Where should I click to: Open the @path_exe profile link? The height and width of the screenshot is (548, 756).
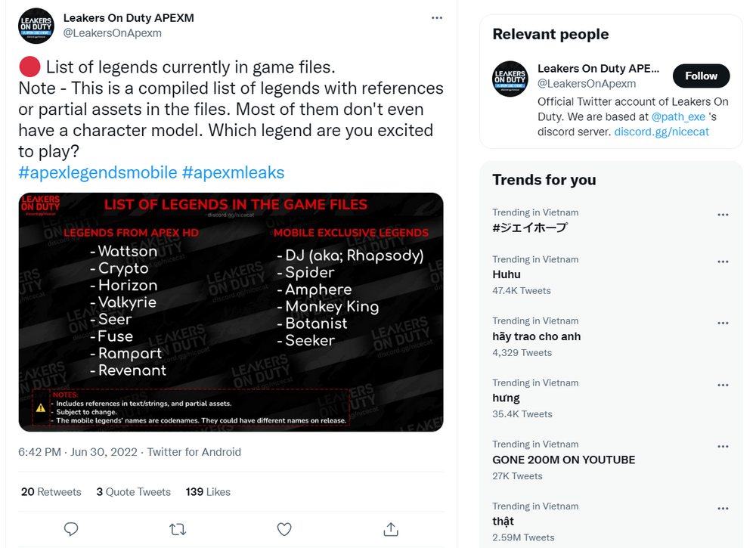tap(678, 116)
